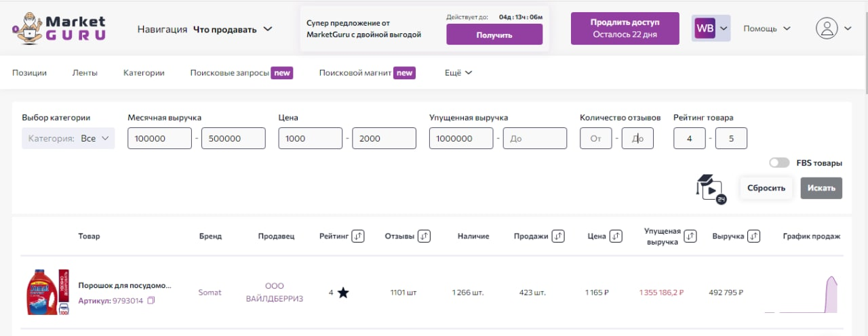Image resolution: width=868 pixels, height=336 pixels.
Task: Click the Сбросить filters button
Action: (x=766, y=188)
